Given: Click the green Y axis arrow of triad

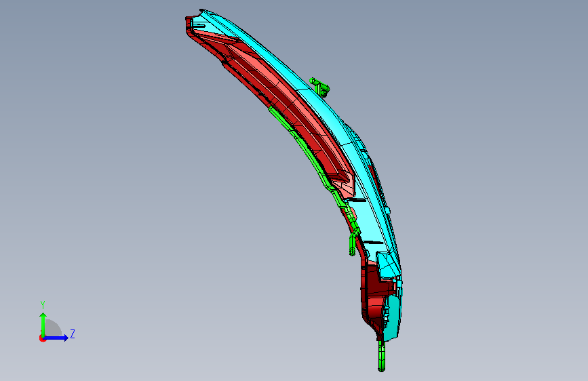Looking at the screenshot, I should [x=43, y=325].
